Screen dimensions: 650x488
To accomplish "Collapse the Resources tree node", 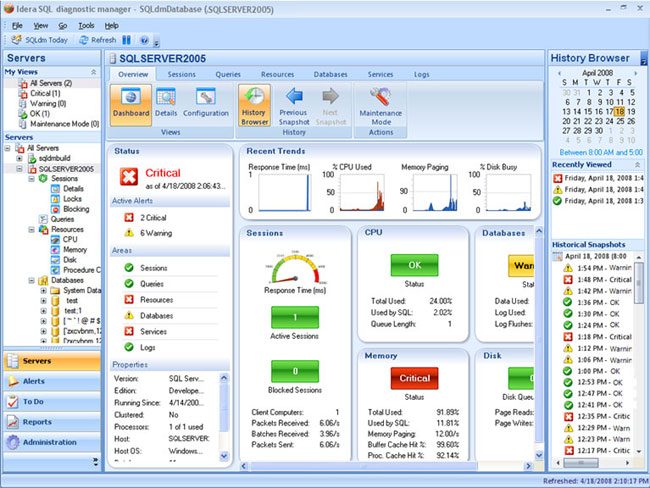I will coord(32,229).
